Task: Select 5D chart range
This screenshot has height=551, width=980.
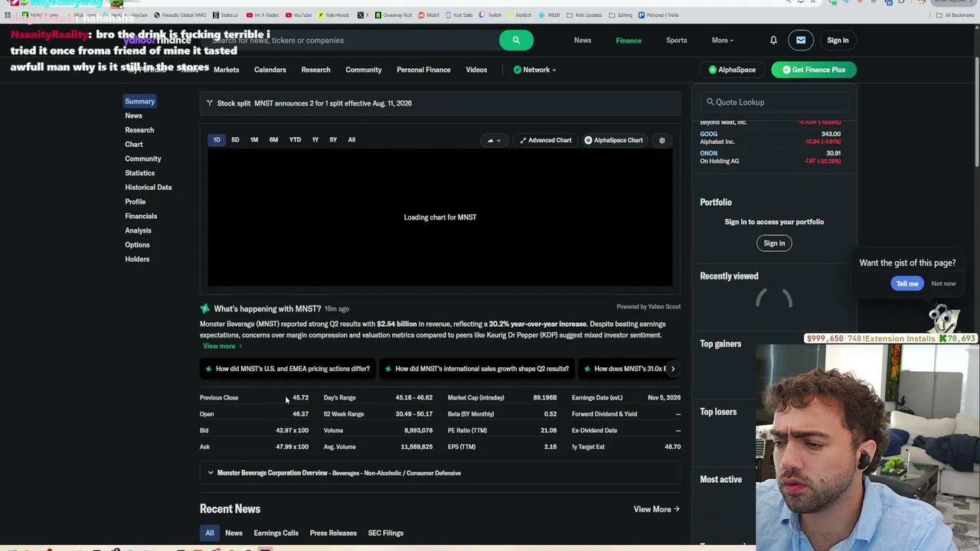Action: [x=235, y=140]
